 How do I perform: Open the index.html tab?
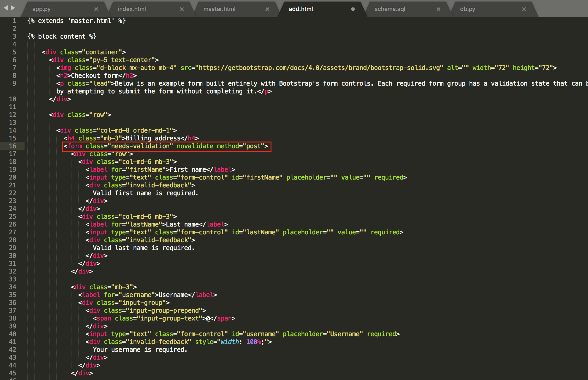pyautogui.click(x=132, y=9)
